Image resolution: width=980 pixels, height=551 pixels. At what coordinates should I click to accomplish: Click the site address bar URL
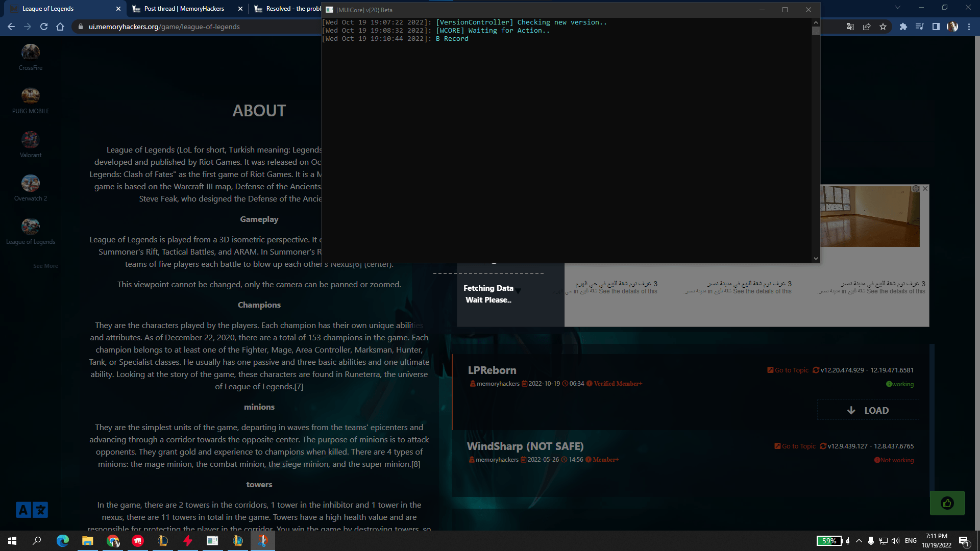pyautogui.click(x=164, y=27)
